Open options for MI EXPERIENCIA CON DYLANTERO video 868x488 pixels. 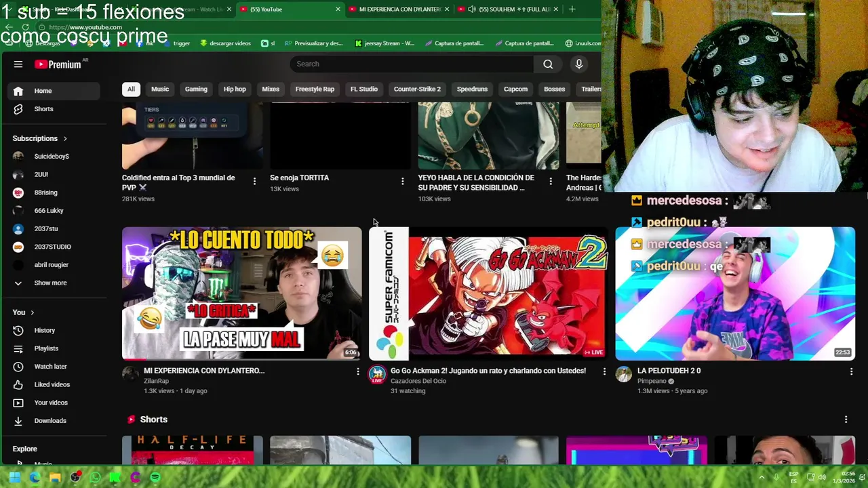[x=358, y=371]
